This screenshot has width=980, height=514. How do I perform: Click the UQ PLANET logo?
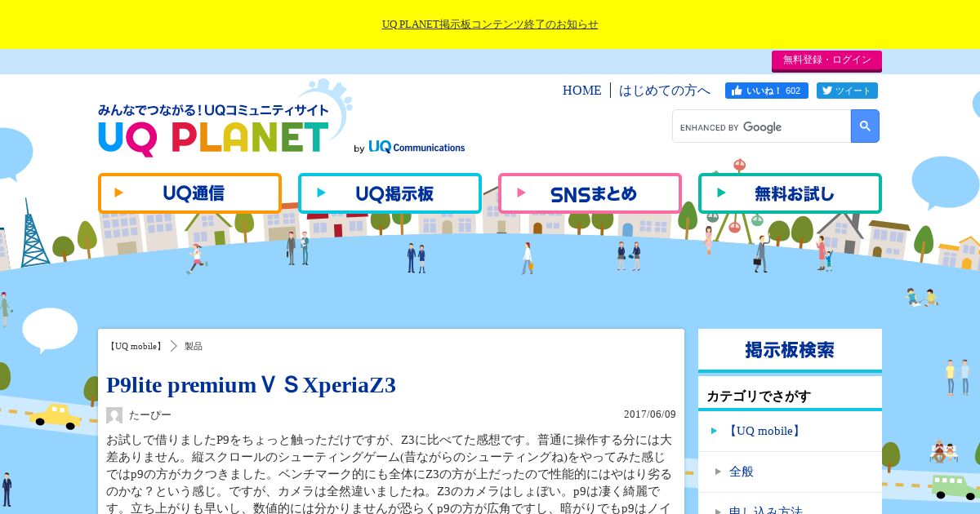tap(214, 129)
